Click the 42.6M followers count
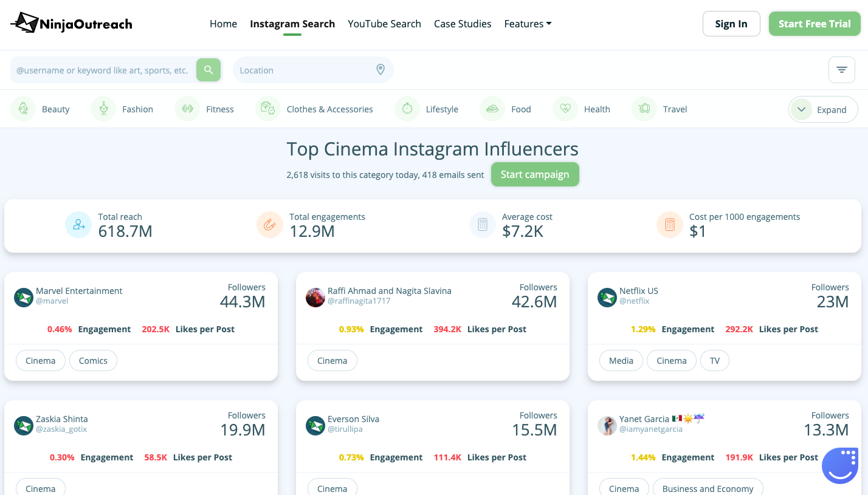Screen dimensions: 868x495 click(534, 302)
